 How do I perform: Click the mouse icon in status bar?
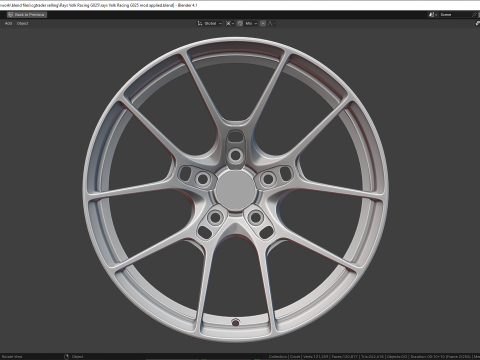pyautogui.click(x=66, y=357)
